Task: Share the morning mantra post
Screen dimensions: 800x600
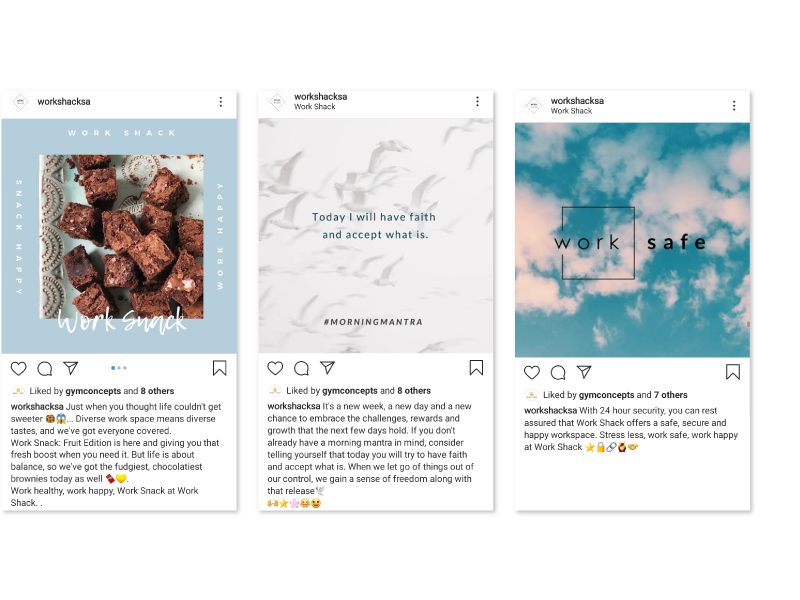Action: pos(328,367)
